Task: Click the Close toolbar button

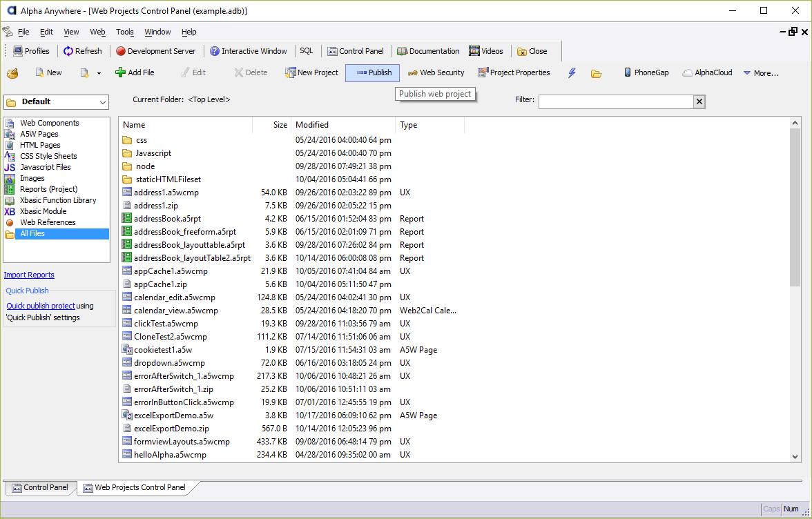Action: pos(532,51)
